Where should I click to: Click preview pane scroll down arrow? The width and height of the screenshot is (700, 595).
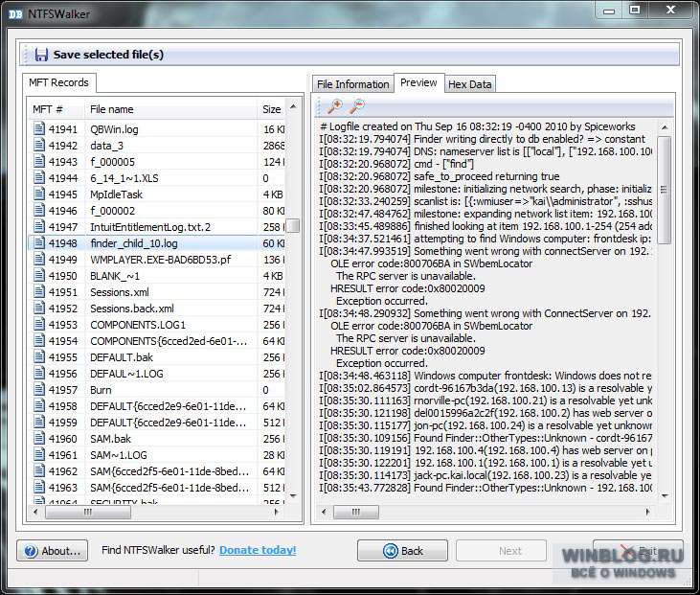click(x=665, y=496)
